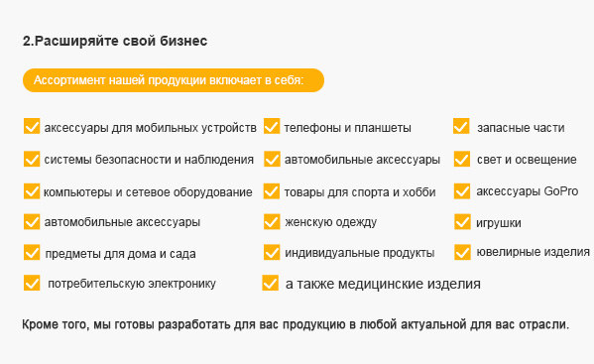Click checkmark next to индивидуальные продукты
Image resolution: width=594 pixels, height=364 pixels.
(272, 252)
